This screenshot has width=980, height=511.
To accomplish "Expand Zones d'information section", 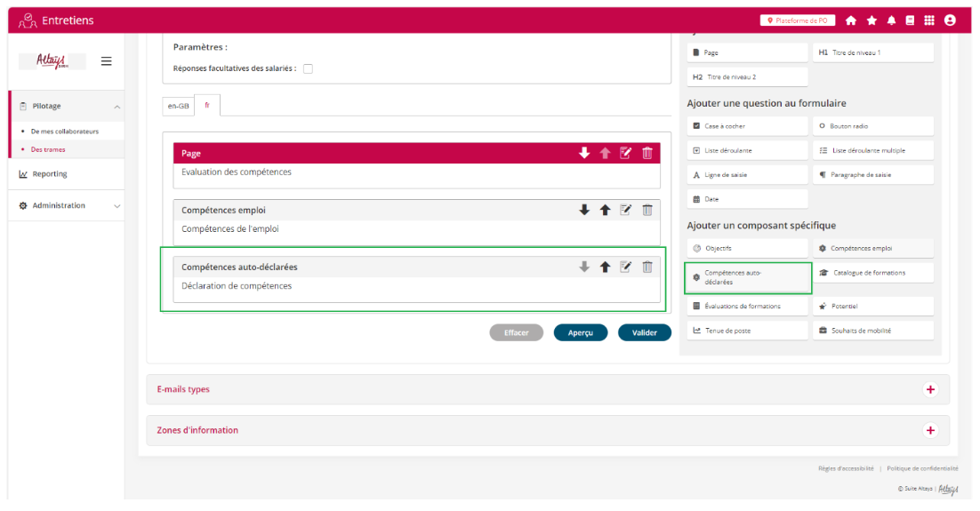I will click(x=930, y=430).
